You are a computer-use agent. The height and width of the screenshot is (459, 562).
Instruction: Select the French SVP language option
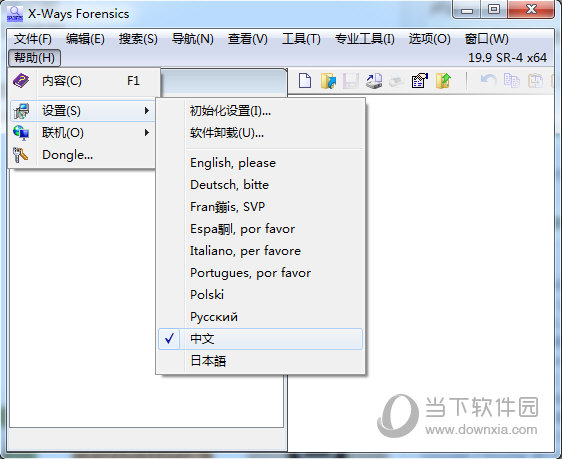(261, 207)
